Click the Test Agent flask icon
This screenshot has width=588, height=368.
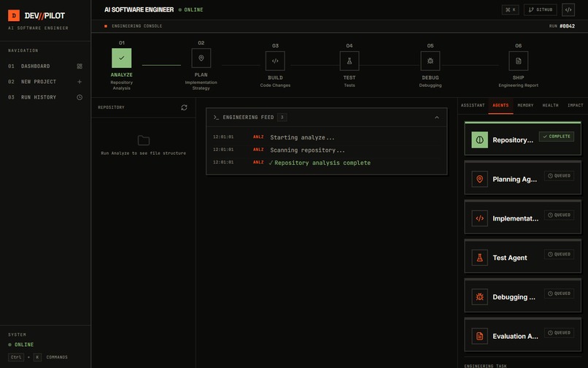(479, 258)
